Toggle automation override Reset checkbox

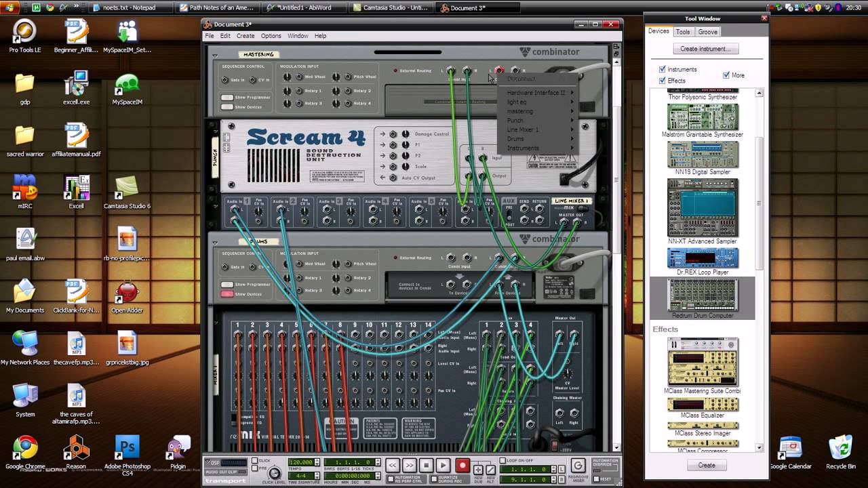(x=597, y=479)
